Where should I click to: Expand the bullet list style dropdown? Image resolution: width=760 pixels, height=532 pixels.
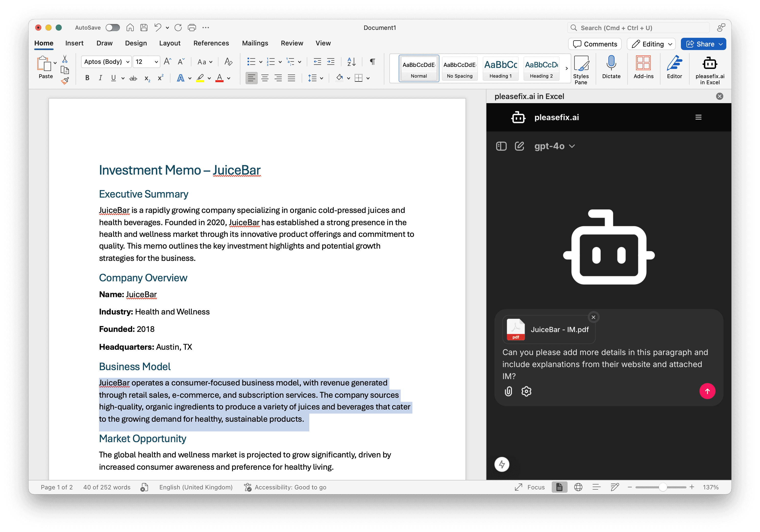261,62
